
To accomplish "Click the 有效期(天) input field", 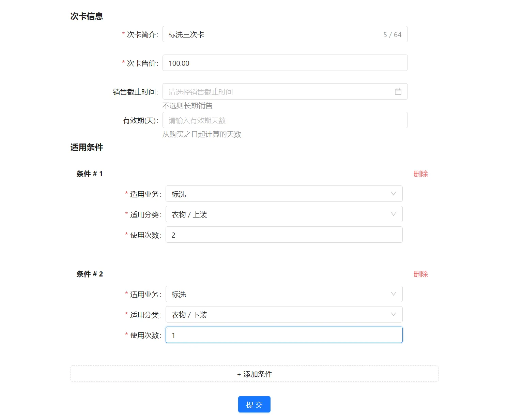I will pyautogui.click(x=285, y=120).
